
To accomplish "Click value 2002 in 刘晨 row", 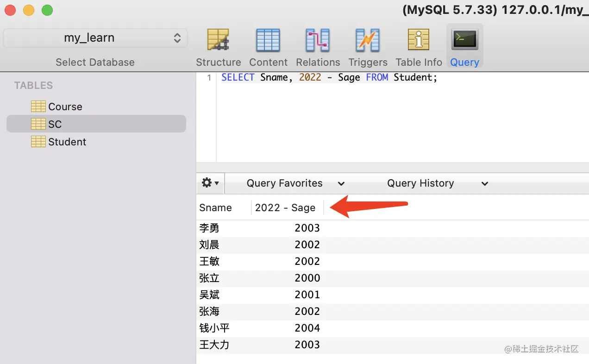I will click(x=307, y=245).
